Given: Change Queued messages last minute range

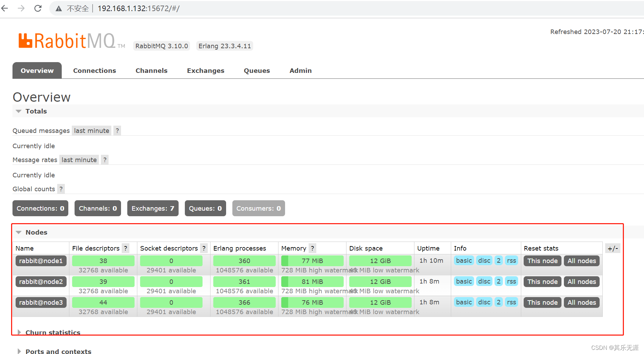Looking at the screenshot, I should pos(92,130).
